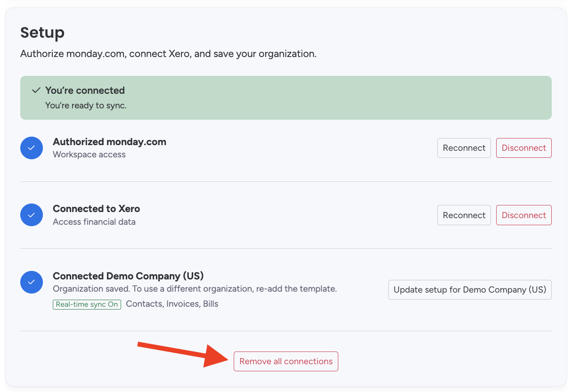Disconnect the Xero financial data connection
The width and height of the screenshot is (572, 392).
pos(523,215)
